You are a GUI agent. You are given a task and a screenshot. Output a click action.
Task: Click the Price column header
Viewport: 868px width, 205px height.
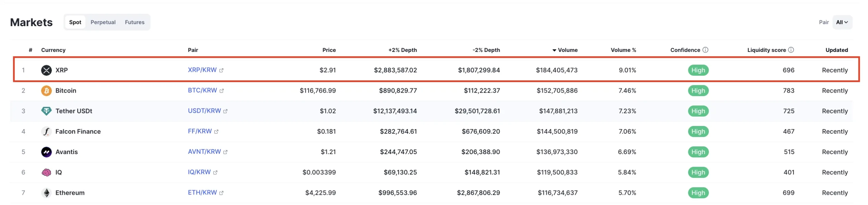pyautogui.click(x=329, y=50)
